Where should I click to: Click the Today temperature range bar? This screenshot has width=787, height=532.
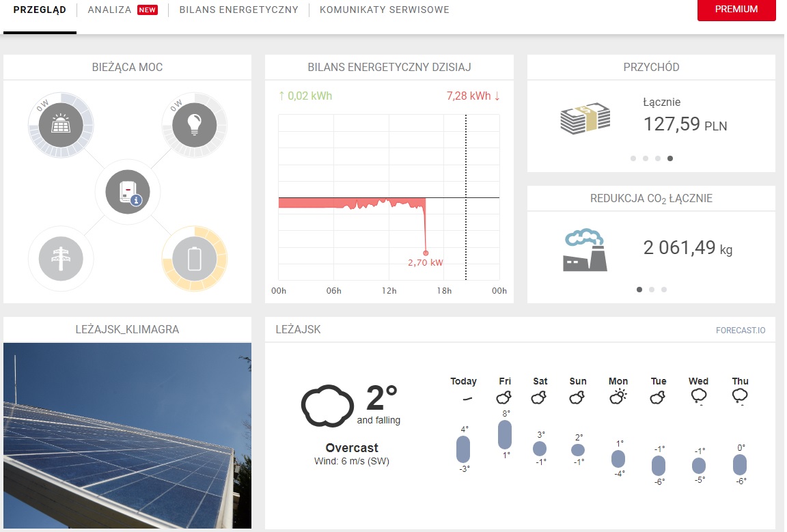click(x=463, y=449)
